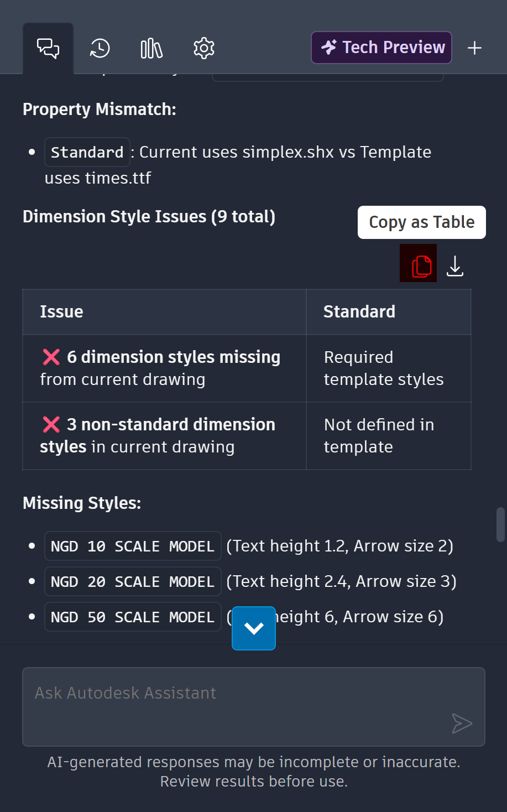The image size is (507, 812).
Task: Jump to bottom with blue chevron button
Action: pos(254,628)
